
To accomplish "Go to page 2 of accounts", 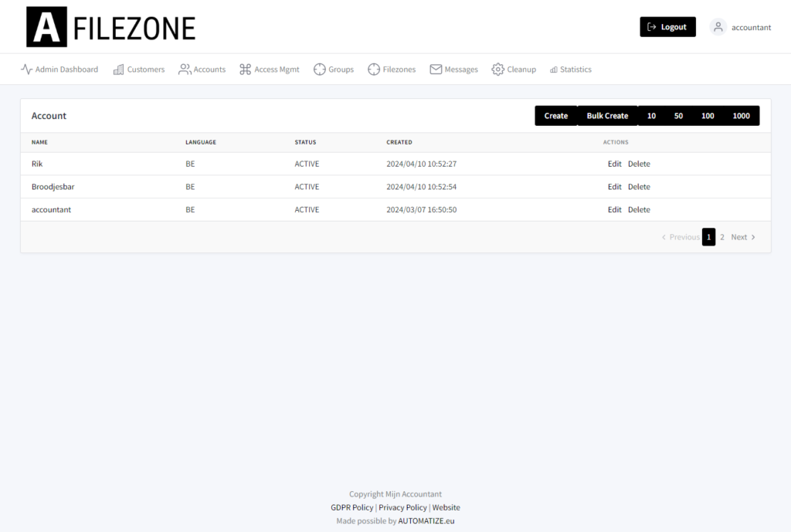I will (x=722, y=237).
